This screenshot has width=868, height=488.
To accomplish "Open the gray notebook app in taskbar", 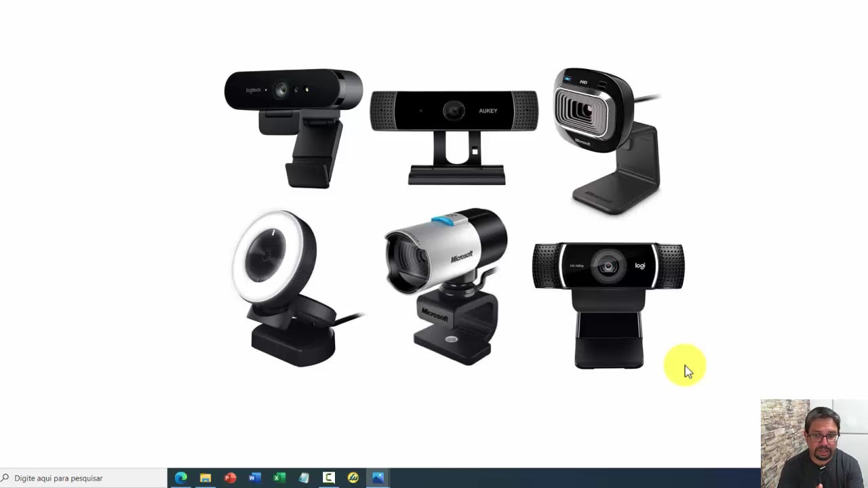I will click(304, 478).
